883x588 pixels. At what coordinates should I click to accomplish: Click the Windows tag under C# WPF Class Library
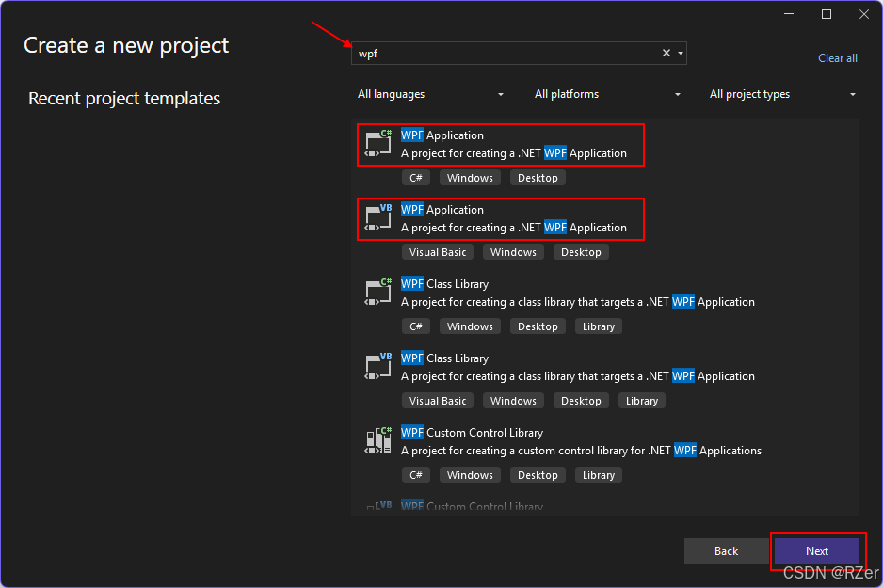470,326
